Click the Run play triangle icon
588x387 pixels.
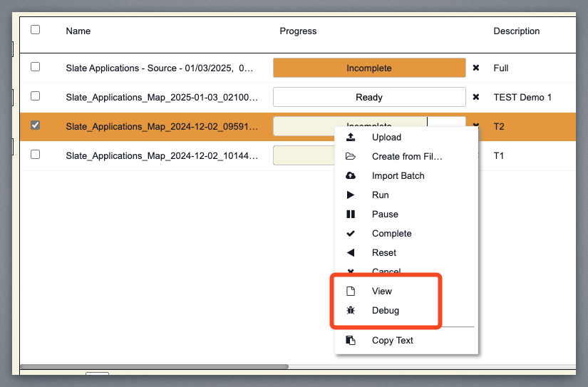click(x=350, y=195)
